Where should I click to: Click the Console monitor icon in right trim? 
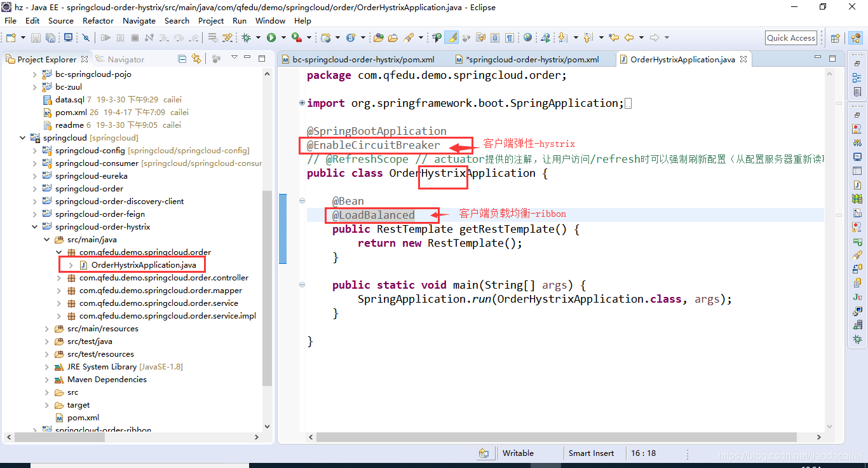tap(858, 156)
